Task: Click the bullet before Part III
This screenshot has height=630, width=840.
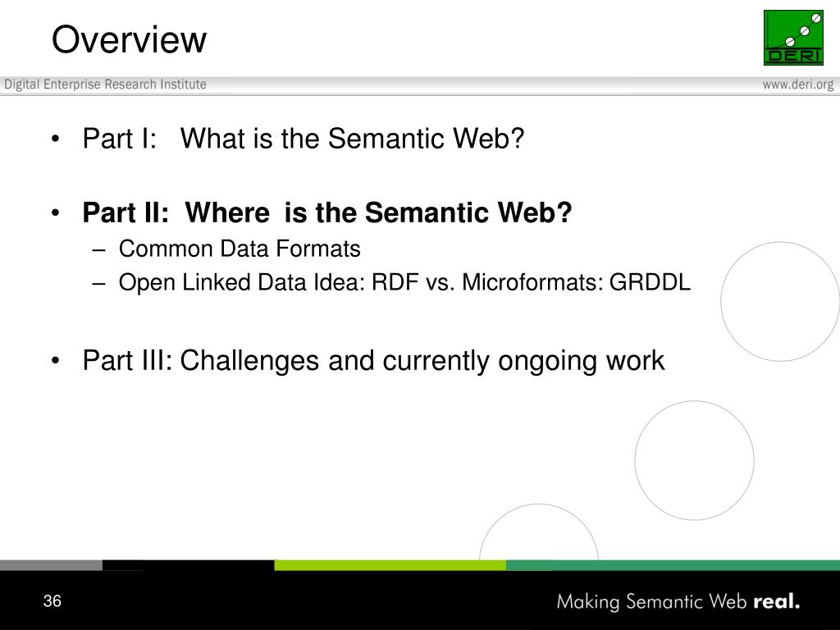Action: coord(55,361)
